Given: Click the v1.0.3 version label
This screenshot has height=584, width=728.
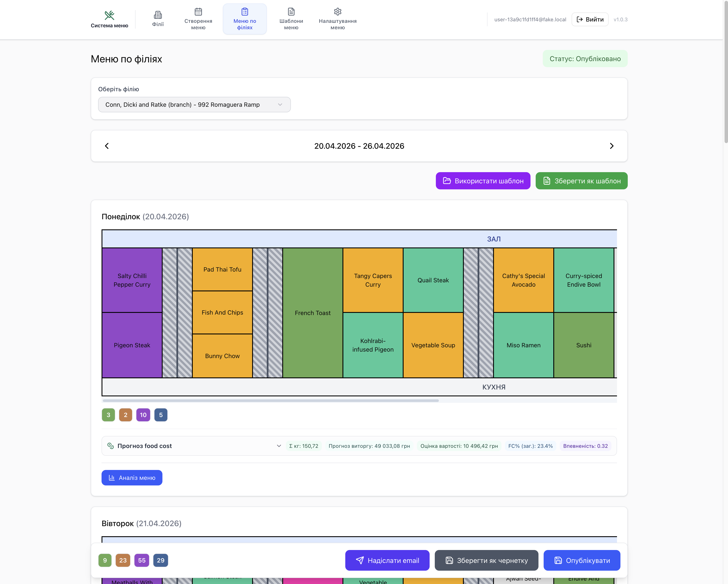Looking at the screenshot, I should coord(621,19).
